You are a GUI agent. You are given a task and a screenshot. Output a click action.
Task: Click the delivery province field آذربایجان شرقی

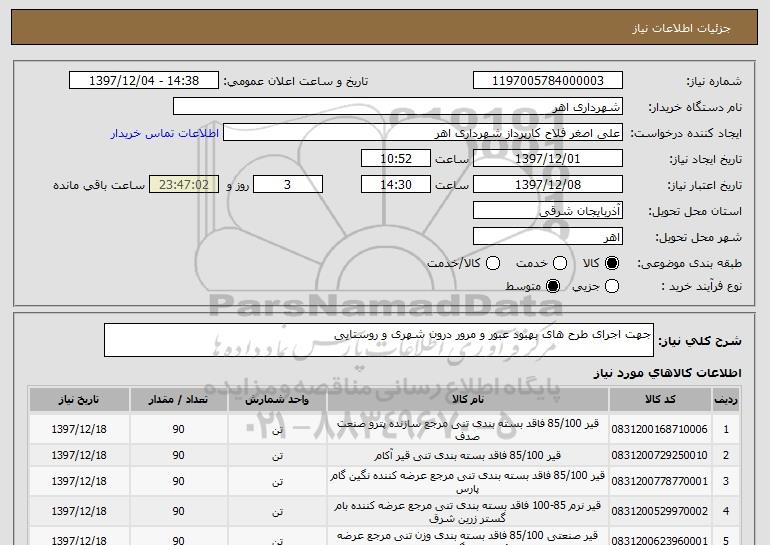(548, 211)
